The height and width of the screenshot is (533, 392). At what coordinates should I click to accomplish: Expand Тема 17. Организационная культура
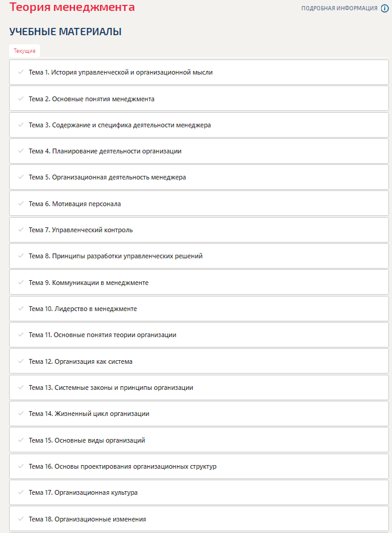[x=199, y=492]
